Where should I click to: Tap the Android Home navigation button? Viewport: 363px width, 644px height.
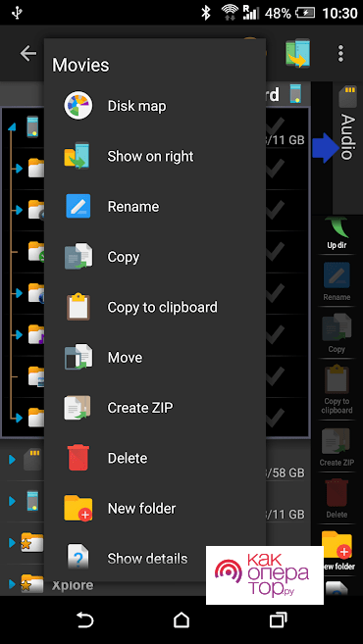(x=181, y=619)
